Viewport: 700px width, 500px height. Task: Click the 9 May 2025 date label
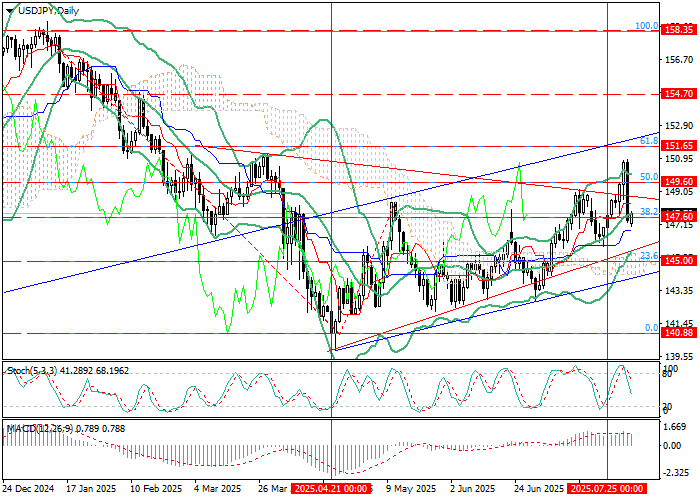[411, 488]
